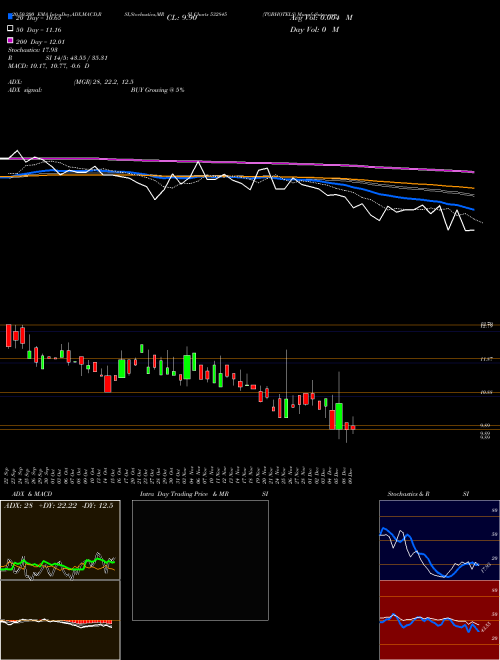Click the 'BUY Growing @ 5%' ADX signal text
The width and height of the screenshot is (500, 660).
point(157,90)
